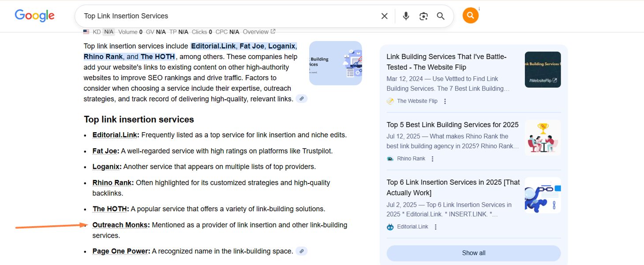Focus the Google search input field
This screenshot has width=644, height=265.
tap(221, 16)
